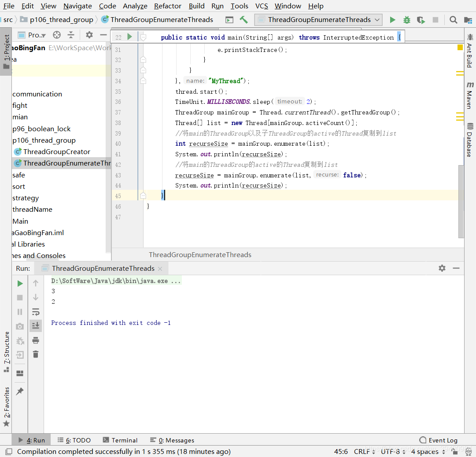Run ThreadGroupEnumerateThreads from the main toolbar
This screenshot has width=476, height=457.
point(392,20)
